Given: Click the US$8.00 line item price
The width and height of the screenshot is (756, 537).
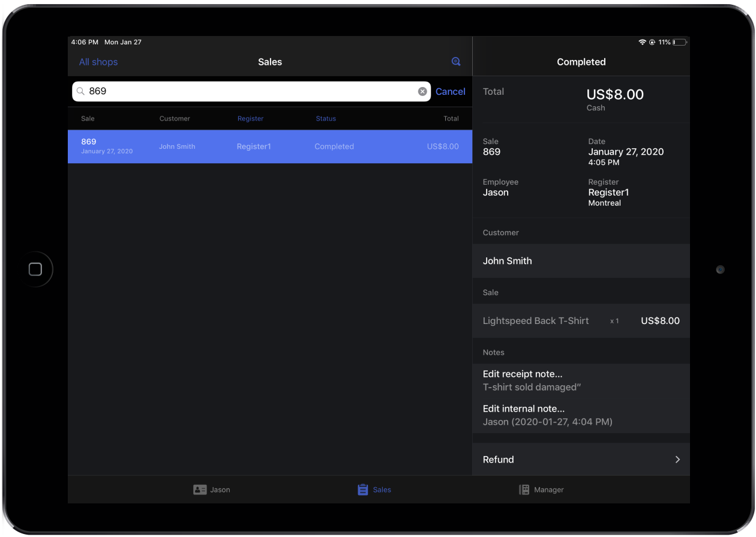Looking at the screenshot, I should coord(660,321).
